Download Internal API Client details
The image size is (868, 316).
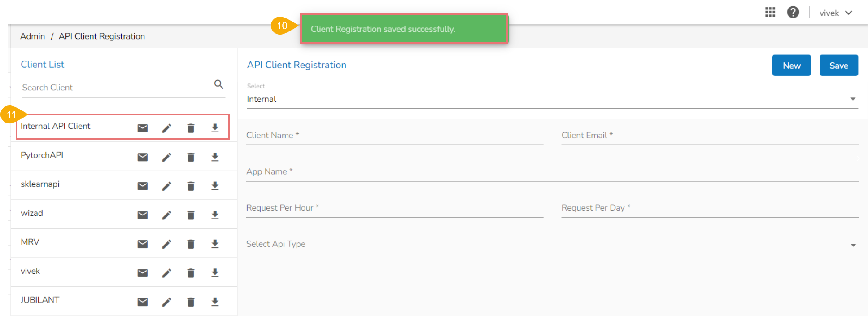click(215, 128)
